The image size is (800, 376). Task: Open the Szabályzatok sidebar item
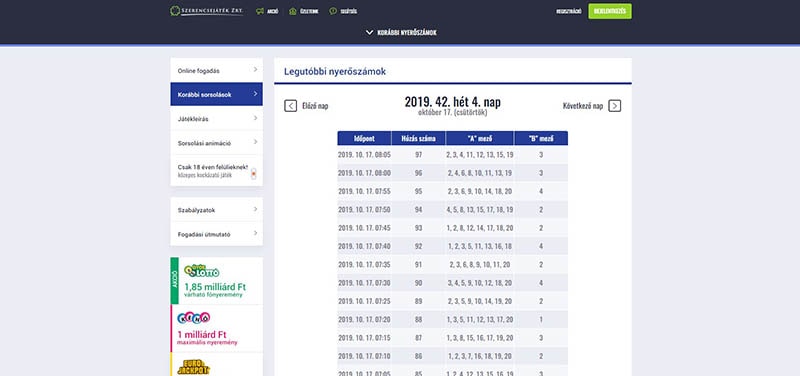click(216, 210)
